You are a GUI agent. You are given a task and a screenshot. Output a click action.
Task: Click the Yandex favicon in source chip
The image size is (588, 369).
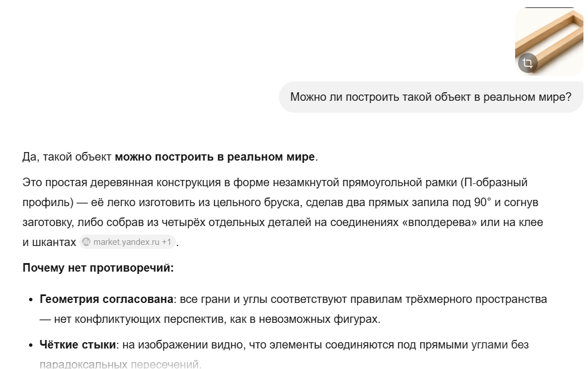pos(87,242)
